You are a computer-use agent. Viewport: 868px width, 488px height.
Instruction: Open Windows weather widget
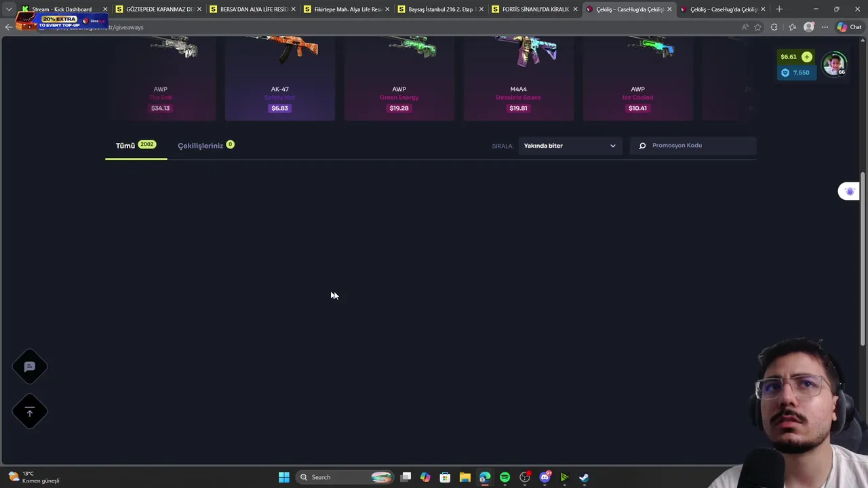[34, 477]
